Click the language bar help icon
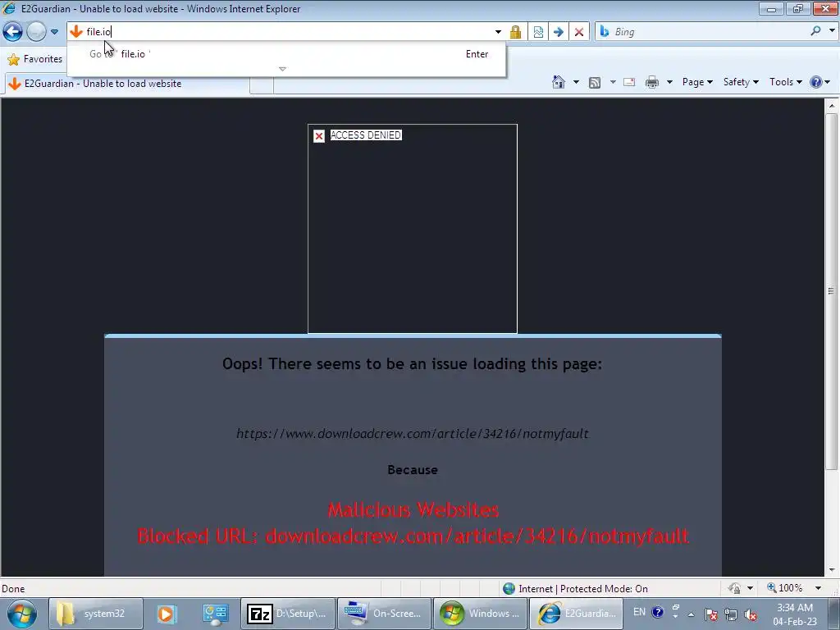 point(658,612)
